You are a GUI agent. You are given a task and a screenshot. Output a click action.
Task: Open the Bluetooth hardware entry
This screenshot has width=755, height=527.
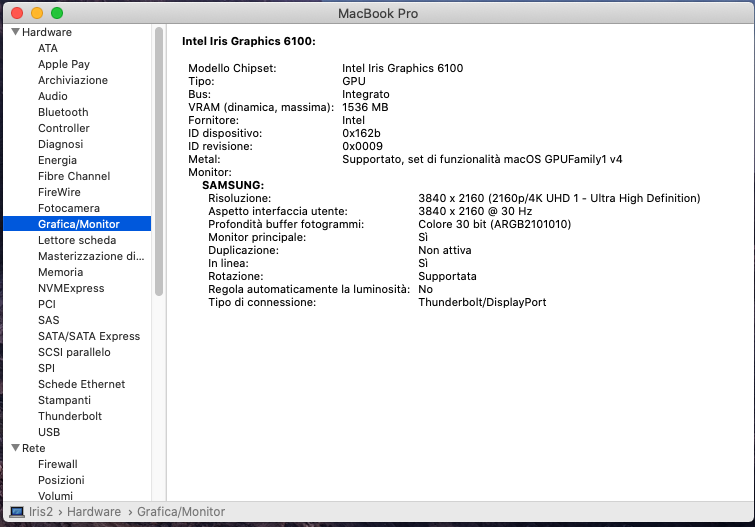coord(63,112)
